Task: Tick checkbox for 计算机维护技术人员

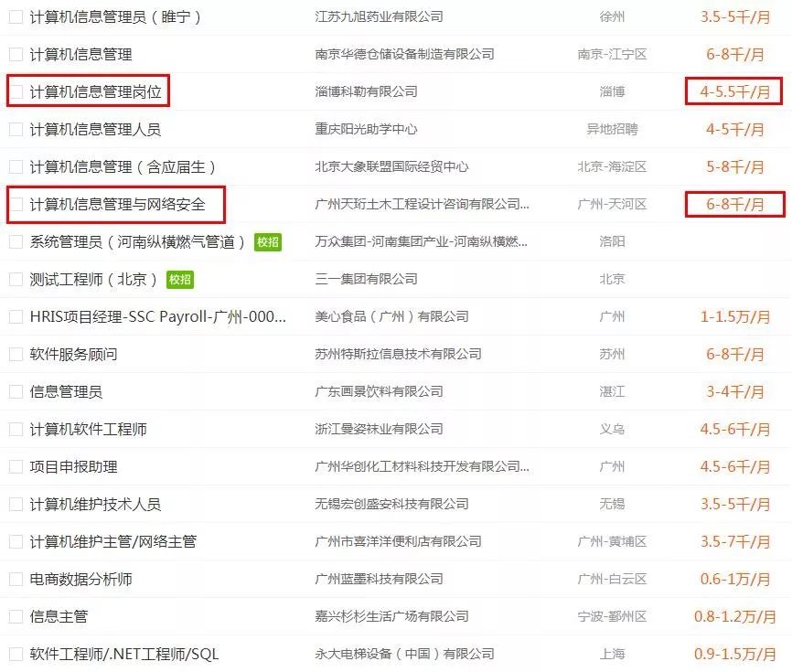Action: coord(16,504)
